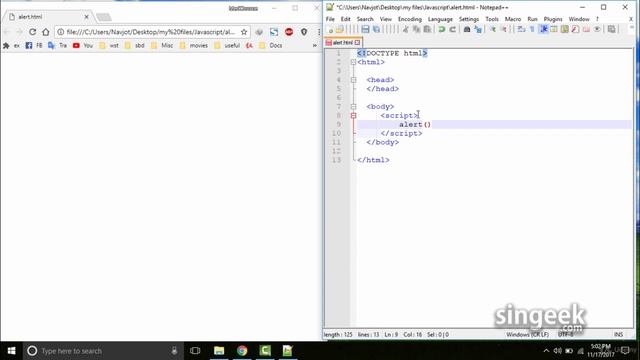Zoom out using the toolbar icon
Screen dimensions: 640x360
(x=503, y=29)
